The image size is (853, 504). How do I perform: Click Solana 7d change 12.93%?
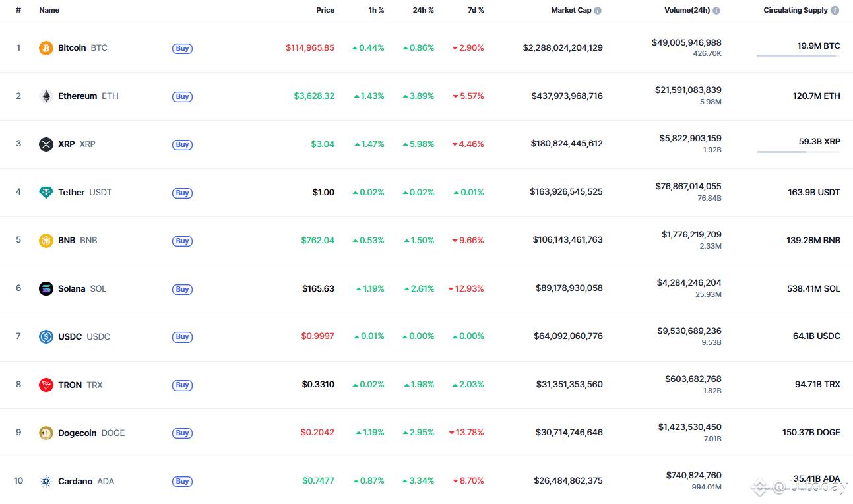(x=466, y=289)
